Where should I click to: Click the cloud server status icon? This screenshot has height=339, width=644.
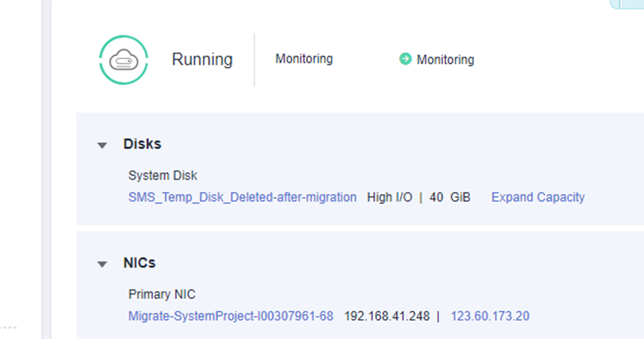(123, 60)
